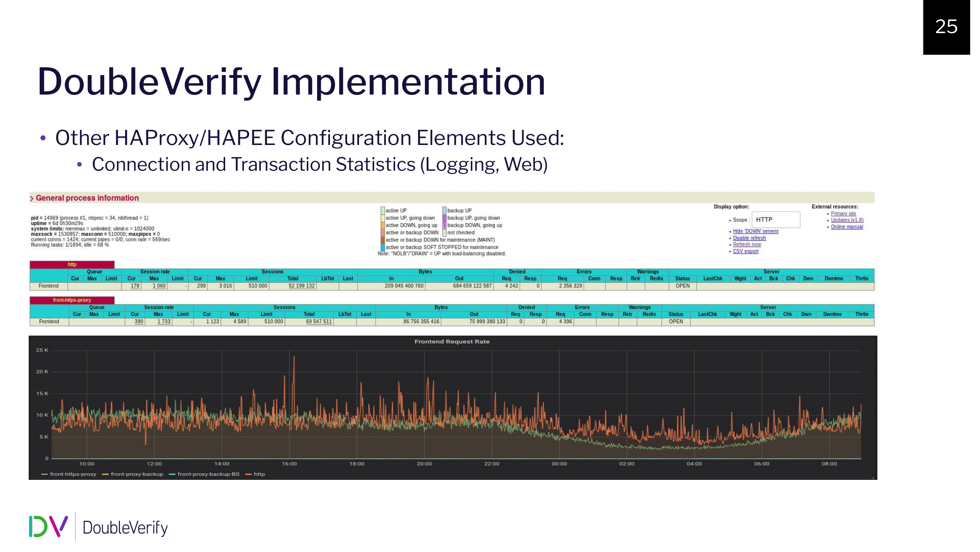The width and height of the screenshot is (980, 552).
Task: Click front-https-proxy Bytes Out 75 999 380 133
Action: pos(487,322)
